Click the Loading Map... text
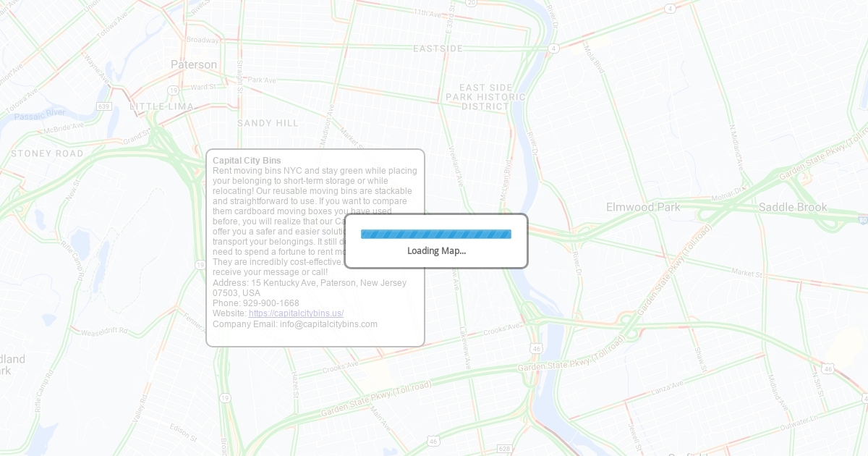 click(436, 251)
